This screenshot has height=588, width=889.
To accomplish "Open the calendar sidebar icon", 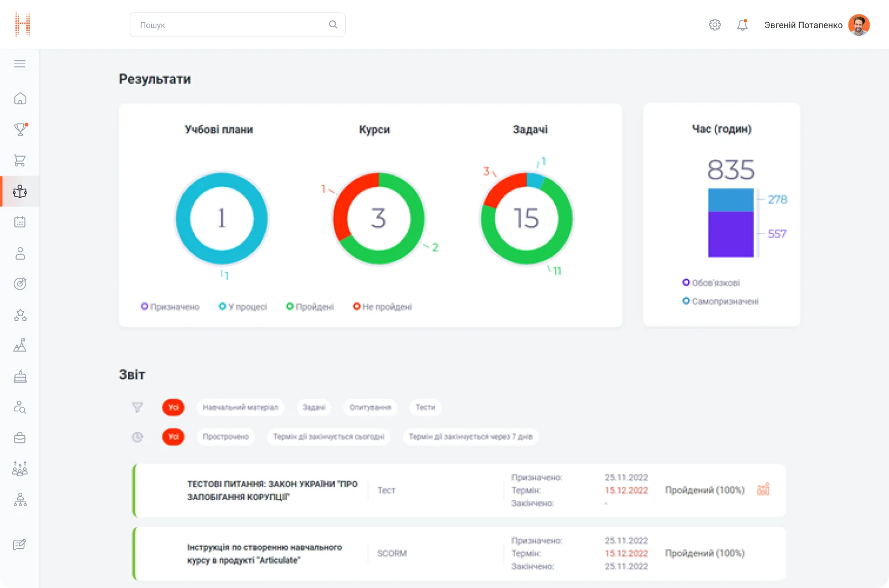I will coord(20,222).
